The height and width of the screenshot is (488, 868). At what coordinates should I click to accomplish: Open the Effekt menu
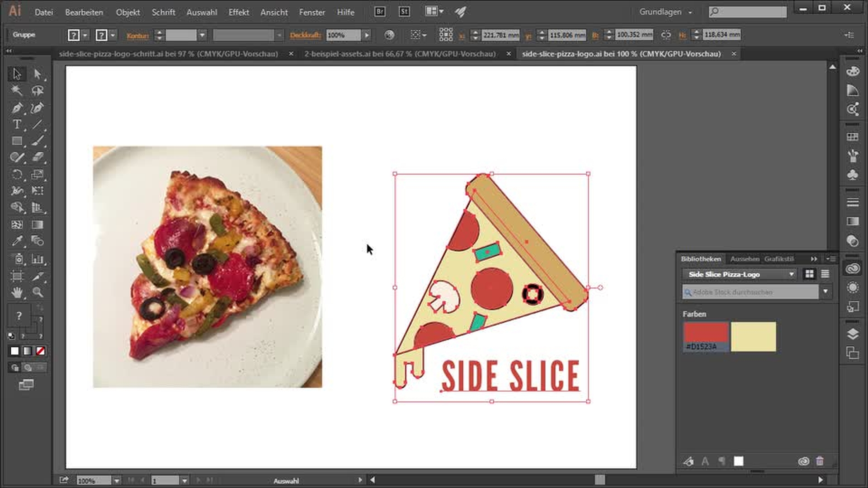tap(238, 12)
